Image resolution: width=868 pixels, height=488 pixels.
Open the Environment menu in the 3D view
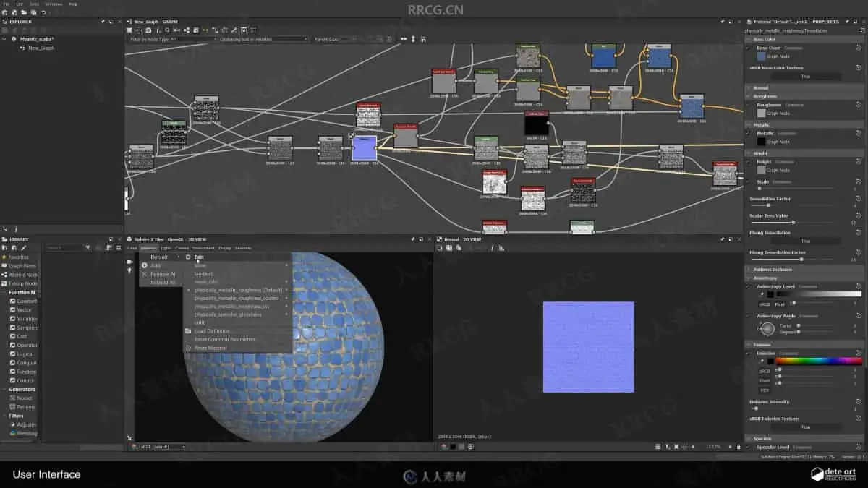pyautogui.click(x=203, y=248)
